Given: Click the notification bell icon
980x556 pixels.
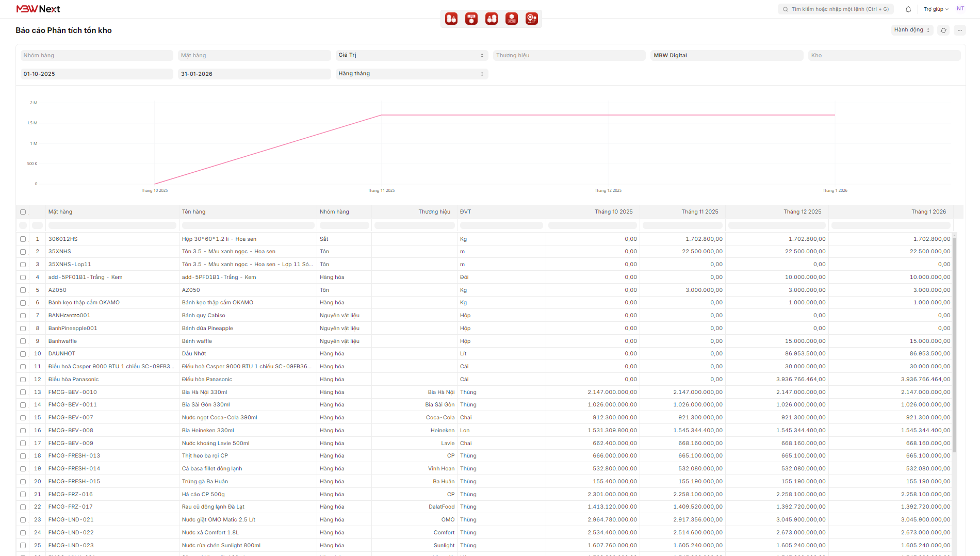Looking at the screenshot, I should point(908,9).
